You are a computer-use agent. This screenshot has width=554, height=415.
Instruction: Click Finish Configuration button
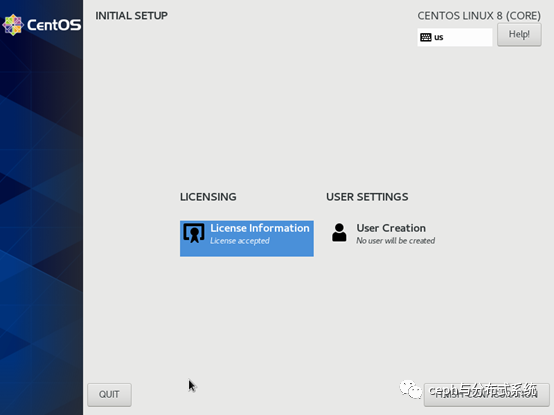pyautogui.click(x=487, y=394)
